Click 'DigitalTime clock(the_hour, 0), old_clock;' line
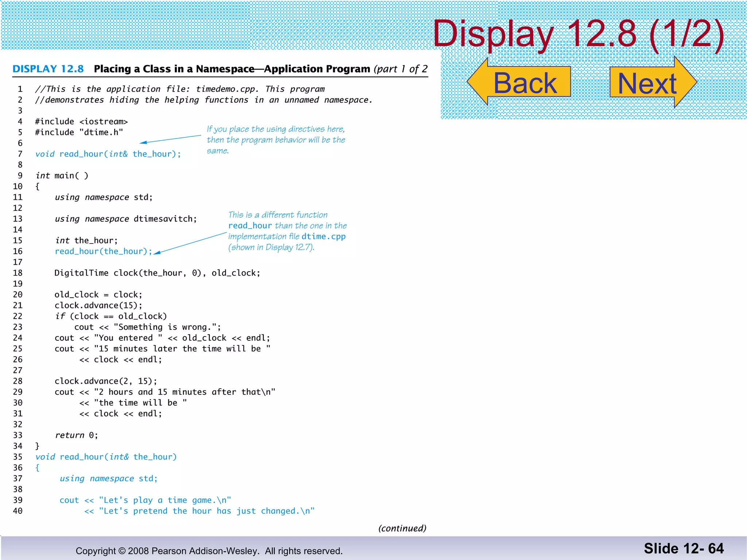Viewport: 747px width, 560px height. [158, 273]
